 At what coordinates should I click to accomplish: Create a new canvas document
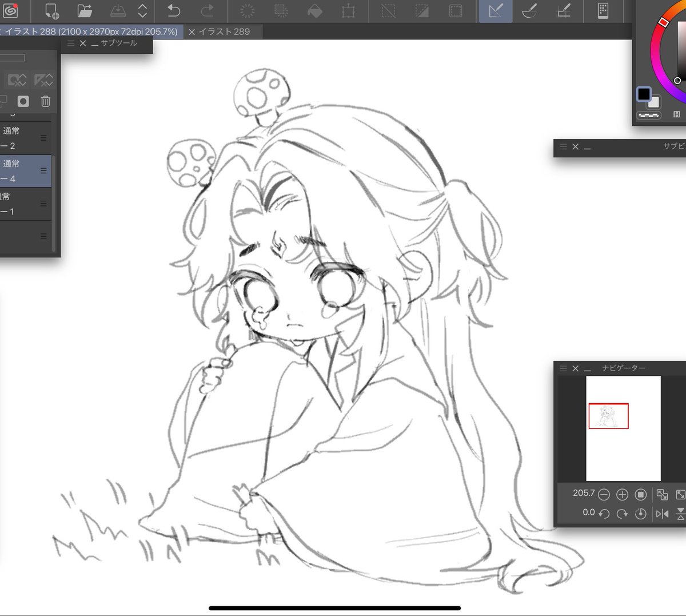[51, 11]
